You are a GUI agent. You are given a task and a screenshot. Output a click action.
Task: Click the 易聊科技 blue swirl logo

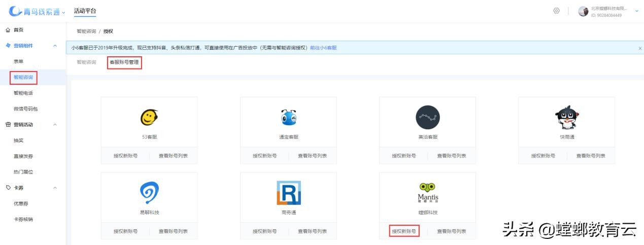(x=149, y=193)
